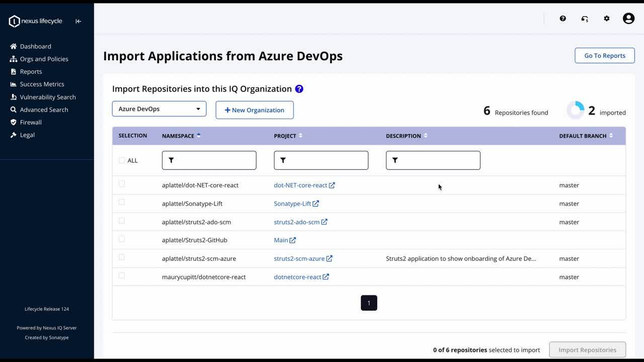Select the aplattel/struts2-scm-azure repository checkbox
Image resolution: width=644 pixels, height=362 pixels.
[x=122, y=257]
